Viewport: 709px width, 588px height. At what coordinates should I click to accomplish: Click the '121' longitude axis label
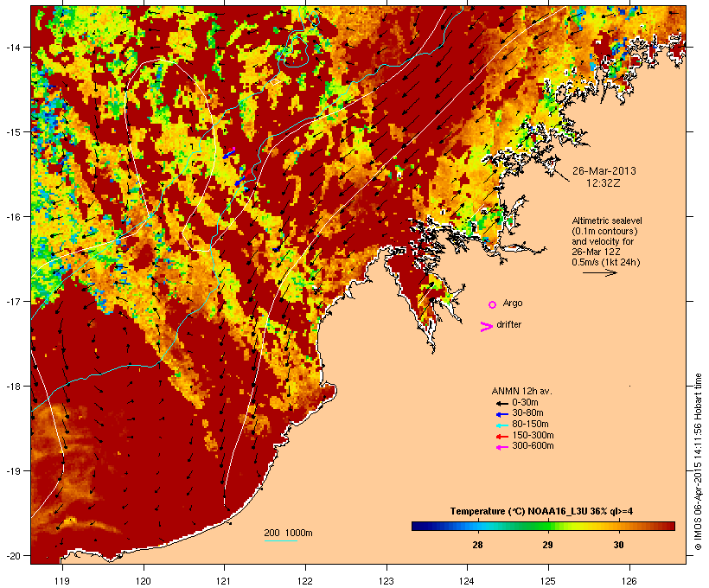coord(224,581)
